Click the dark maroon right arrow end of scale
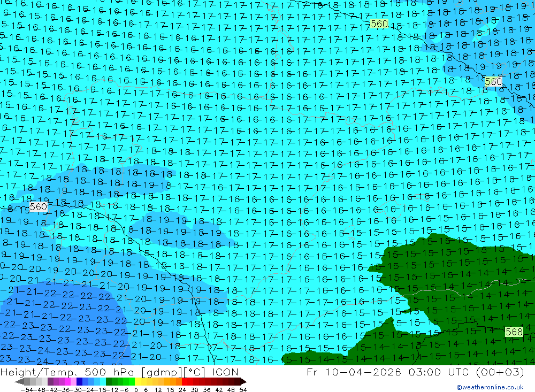The image size is (535, 392). coord(243,381)
